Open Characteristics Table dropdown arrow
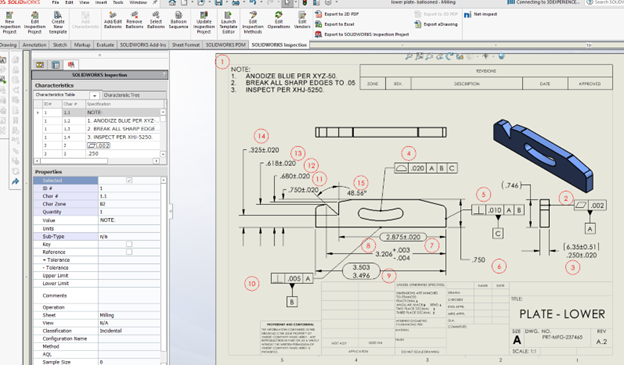 (94, 96)
